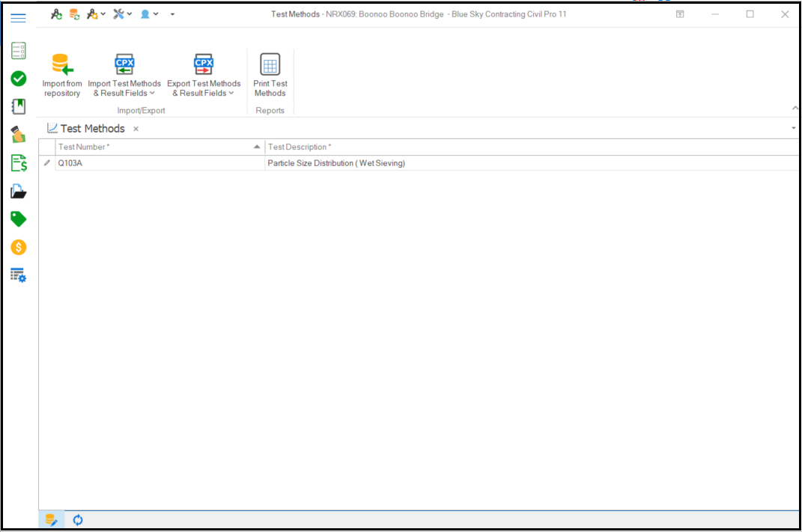Screen dimensions: 802x532
Task: Open the notebook with bookmark sidebar icon
Action: click(19, 106)
